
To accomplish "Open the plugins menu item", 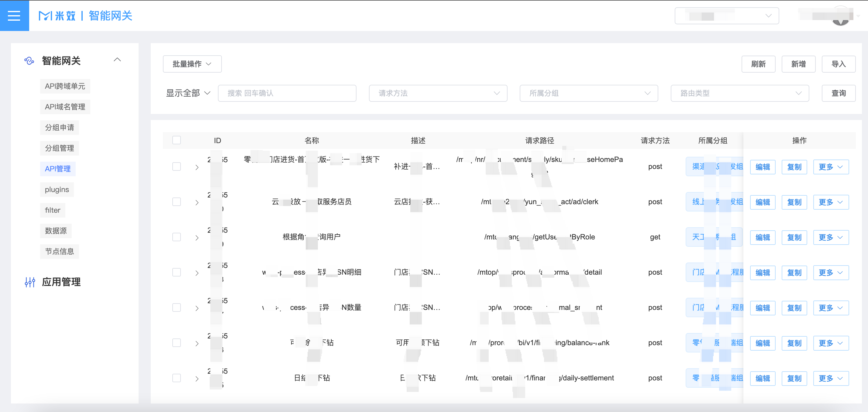I will coord(57,190).
